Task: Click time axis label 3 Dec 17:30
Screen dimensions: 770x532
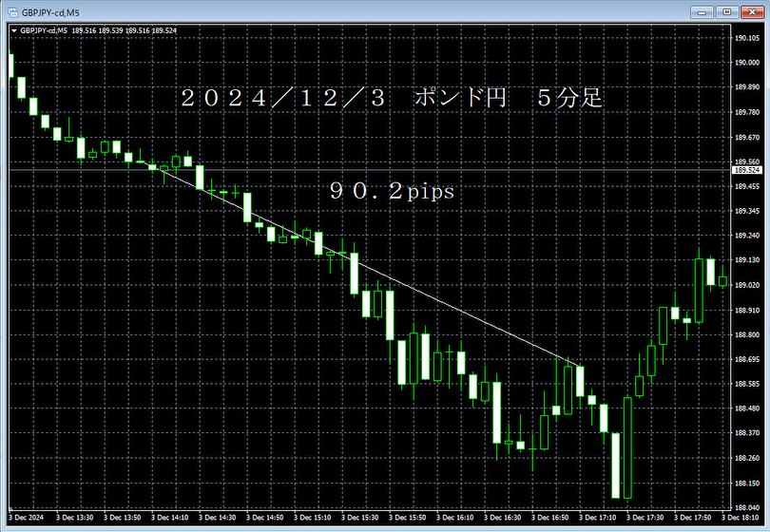Action: [645, 518]
